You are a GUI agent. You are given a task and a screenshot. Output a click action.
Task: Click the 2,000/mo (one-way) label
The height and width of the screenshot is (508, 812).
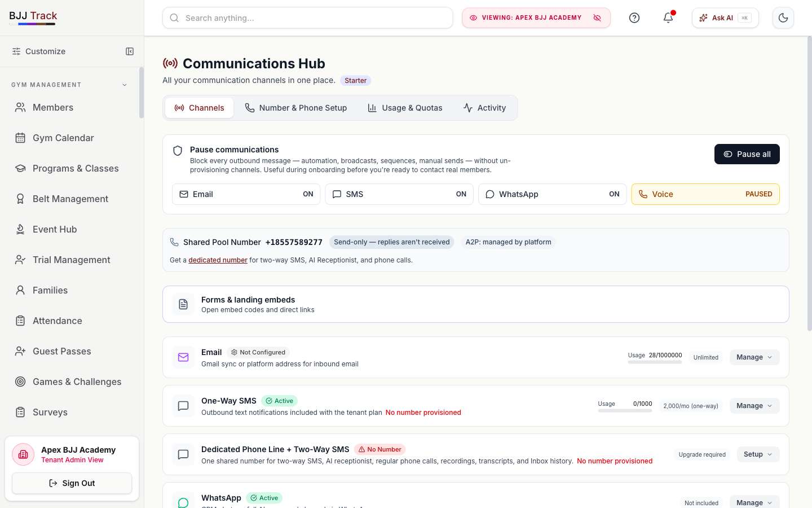pyautogui.click(x=691, y=406)
